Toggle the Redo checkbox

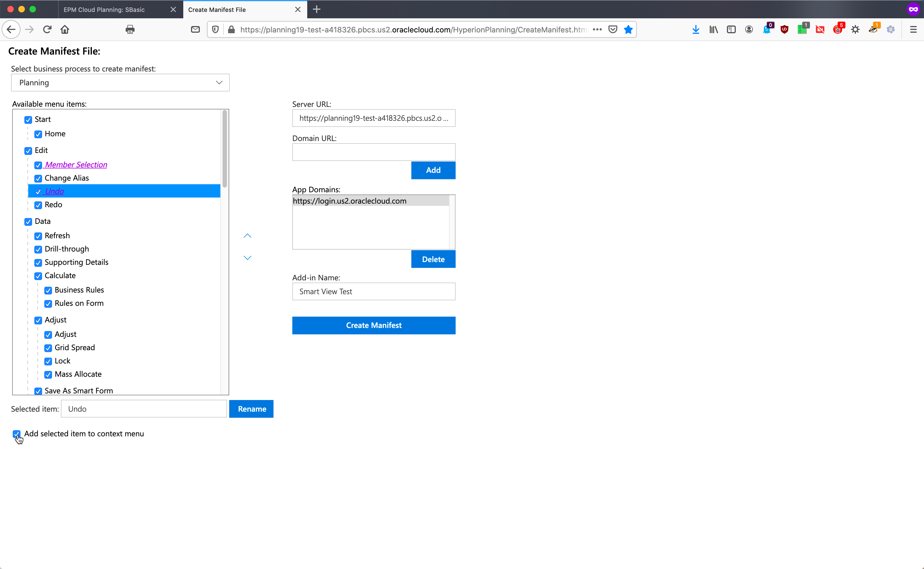point(38,205)
